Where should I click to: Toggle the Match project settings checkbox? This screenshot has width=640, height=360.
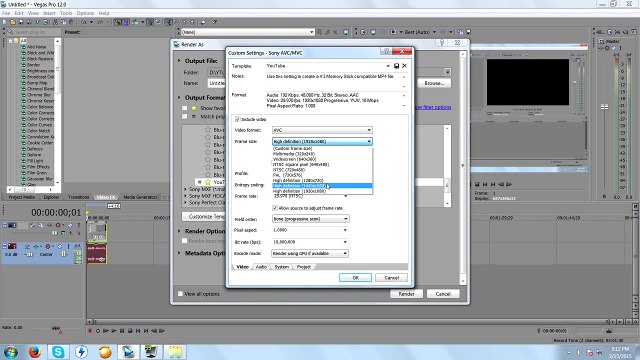[184, 117]
